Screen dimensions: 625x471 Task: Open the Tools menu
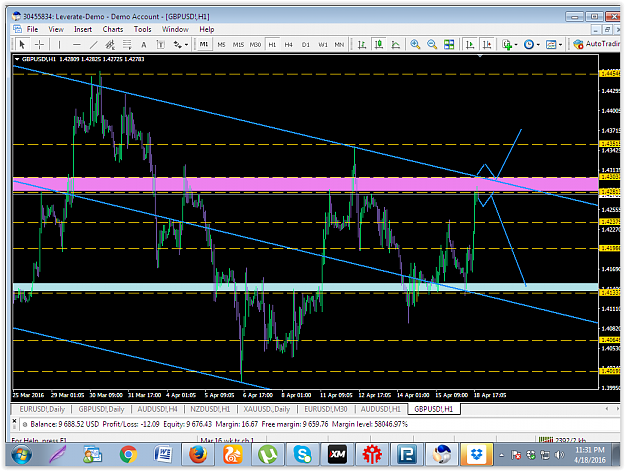pos(142,29)
